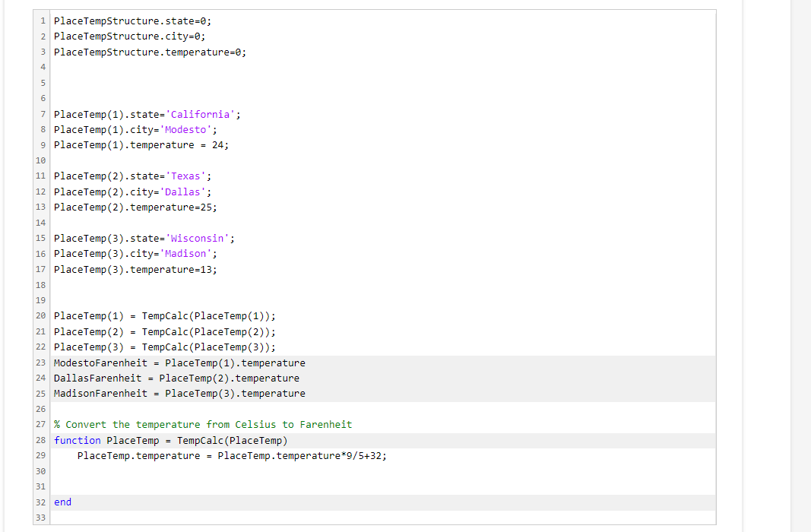The height and width of the screenshot is (532, 811).
Task: Click the string 'Dallas' on line 12
Action: click(182, 192)
